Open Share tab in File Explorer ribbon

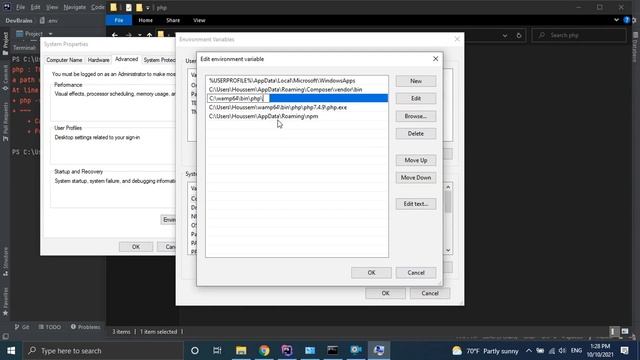[173, 20]
